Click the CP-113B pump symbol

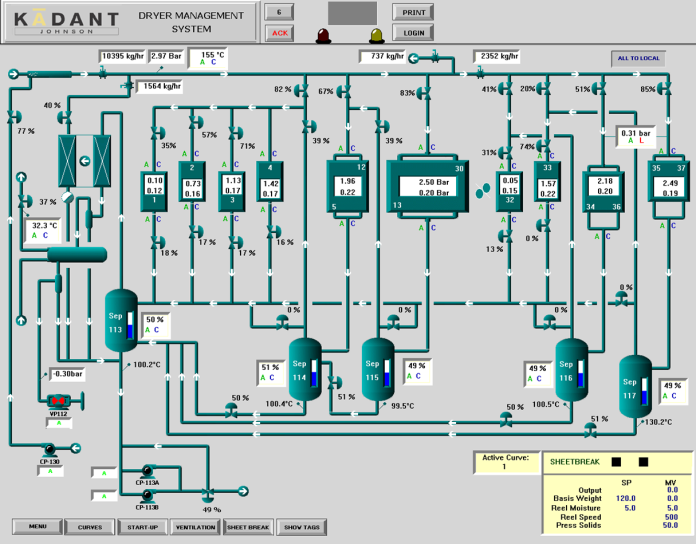[x=149, y=495]
